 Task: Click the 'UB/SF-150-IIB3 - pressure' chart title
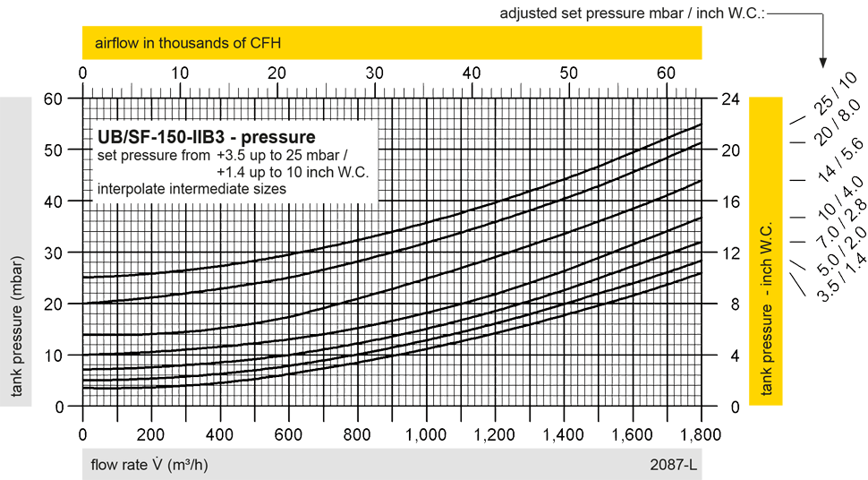click(205, 138)
